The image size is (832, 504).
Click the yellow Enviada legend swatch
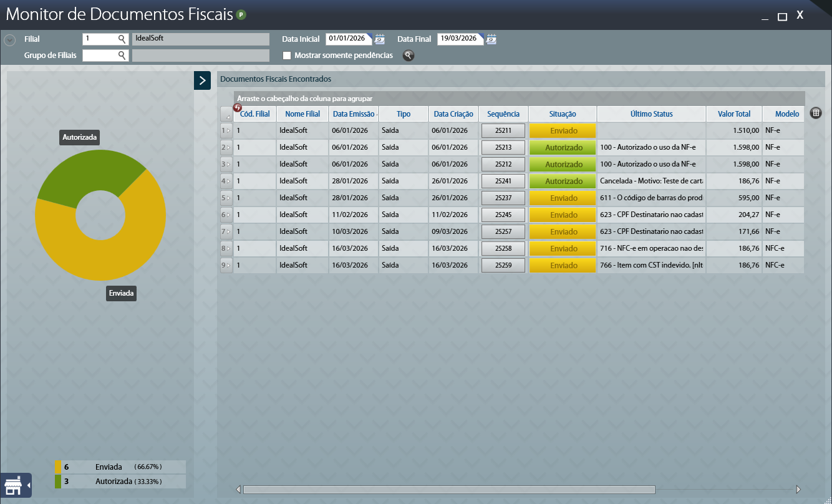(58, 467)
